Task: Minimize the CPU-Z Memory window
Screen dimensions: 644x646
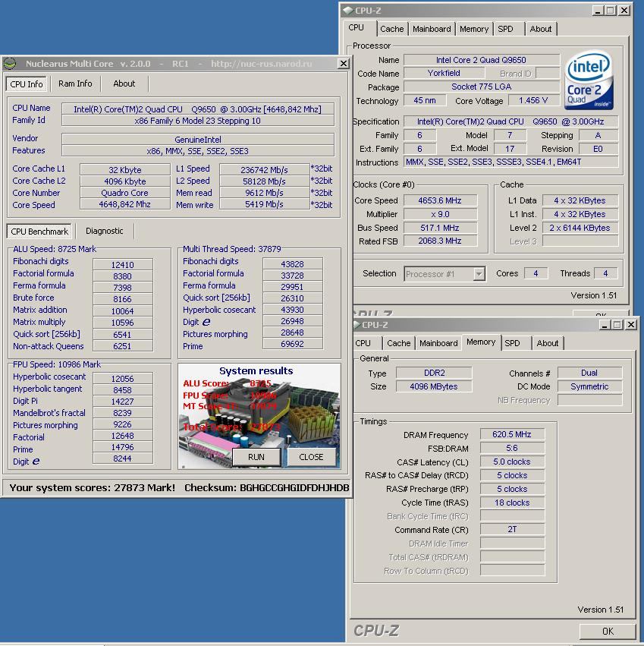Action: coord(604,325)
